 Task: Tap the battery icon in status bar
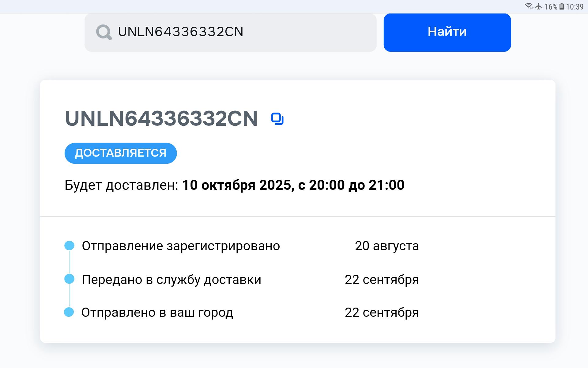tap(562, 6)
